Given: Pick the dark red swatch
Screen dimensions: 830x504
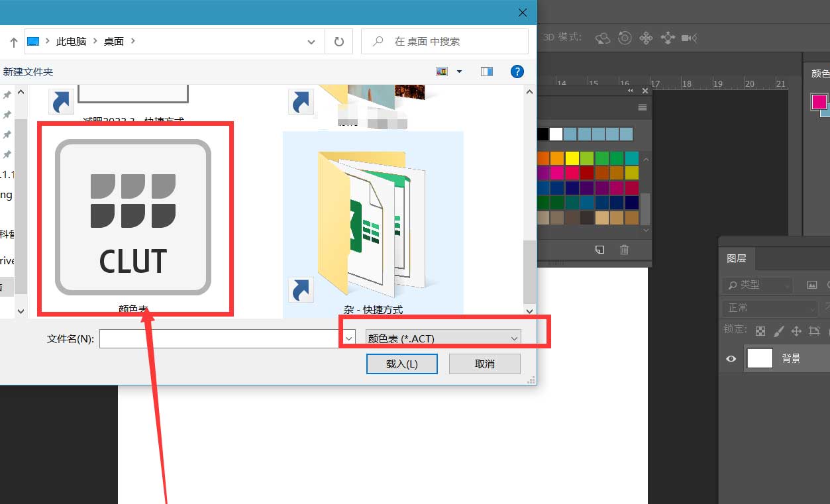Looking at the screenshot, I should [x=587, y=173].
